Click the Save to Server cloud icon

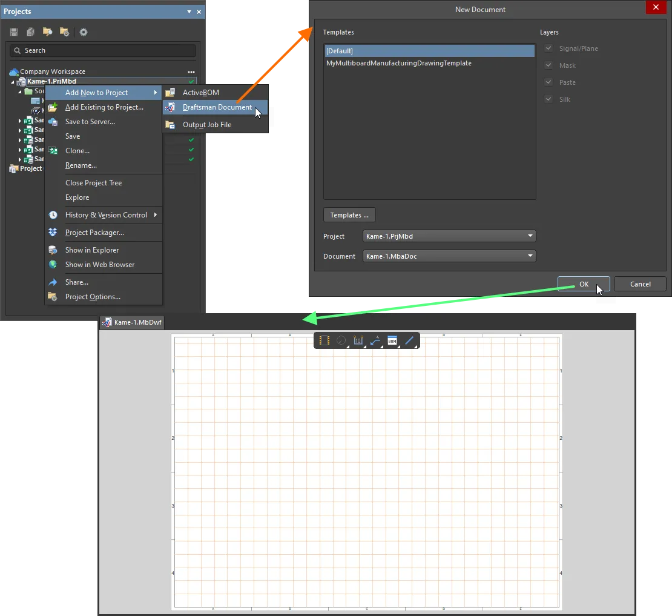(x=53, y=122)
